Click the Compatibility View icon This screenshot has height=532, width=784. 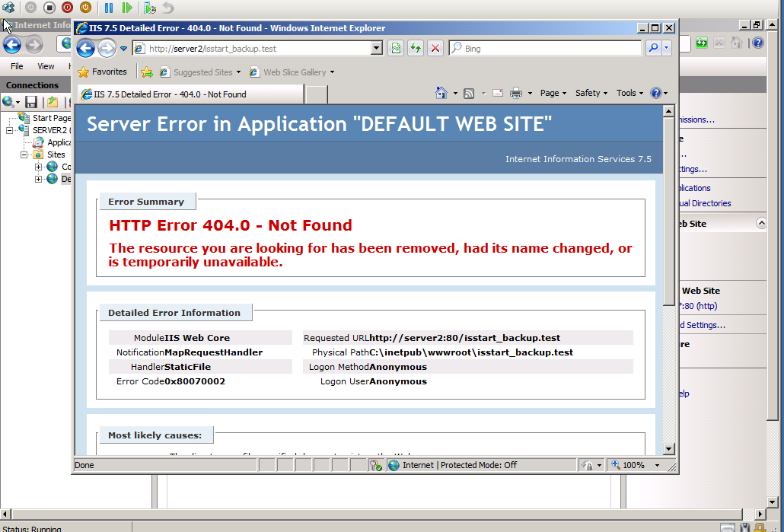pos(396,49)
